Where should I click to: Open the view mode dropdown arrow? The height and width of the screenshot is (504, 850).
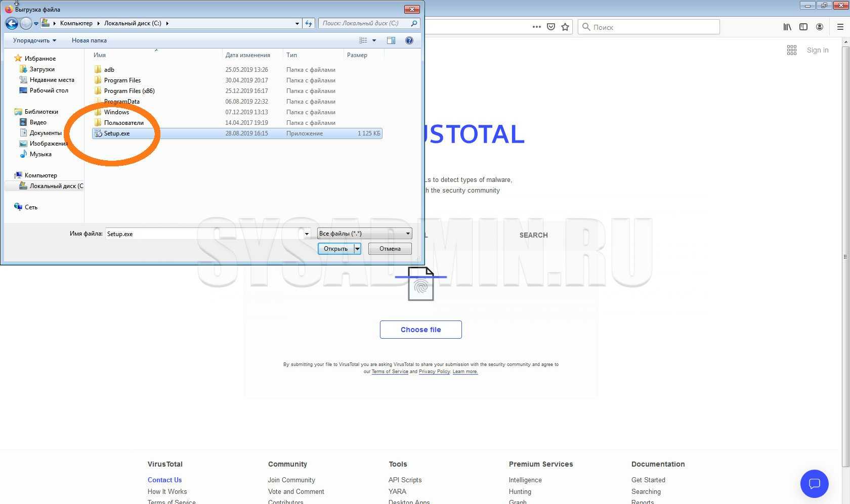tap(374, 40)
